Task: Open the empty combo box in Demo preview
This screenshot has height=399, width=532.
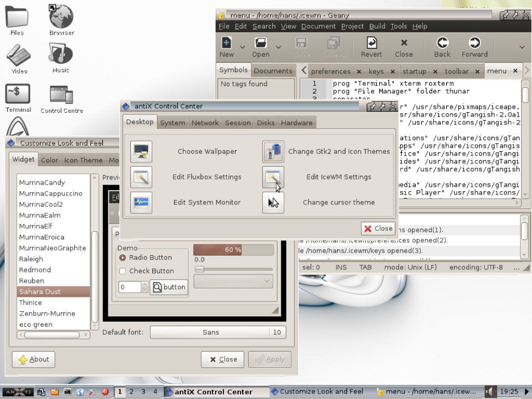Action: (233, 281)
